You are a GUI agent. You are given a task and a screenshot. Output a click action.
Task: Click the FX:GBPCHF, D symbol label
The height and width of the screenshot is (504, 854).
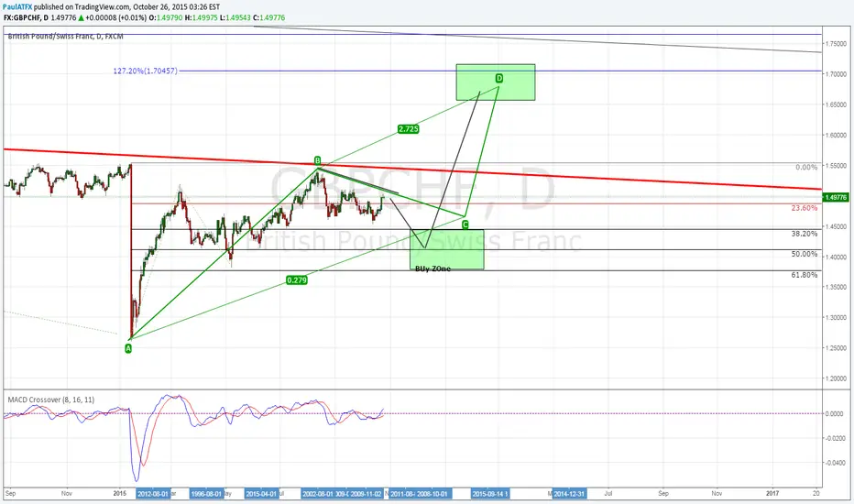tap(27, 18)
